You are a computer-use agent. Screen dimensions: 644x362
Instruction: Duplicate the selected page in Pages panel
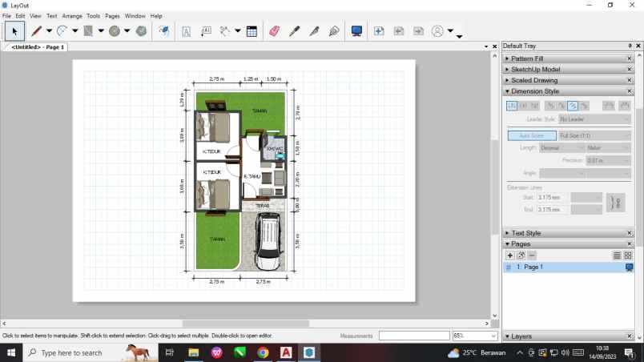(521, 255)
